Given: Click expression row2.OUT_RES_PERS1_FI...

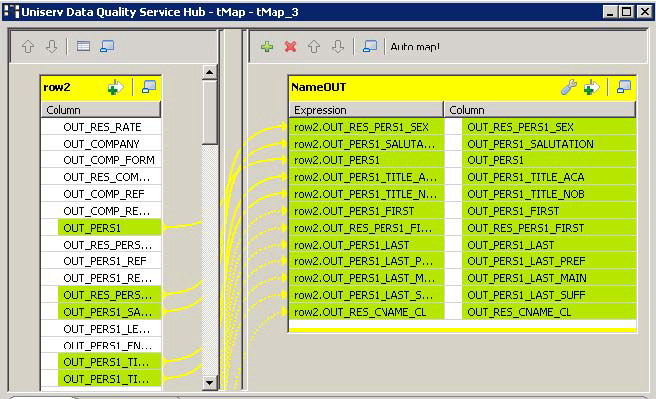Looking at the screenshot, I should tap(366, 228).
